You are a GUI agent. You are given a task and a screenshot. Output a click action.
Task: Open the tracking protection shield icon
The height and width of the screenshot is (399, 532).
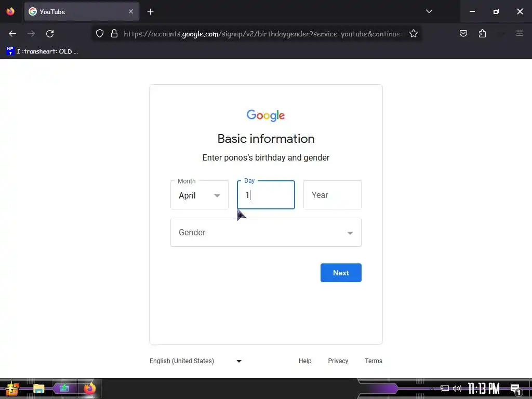point(99,34)
